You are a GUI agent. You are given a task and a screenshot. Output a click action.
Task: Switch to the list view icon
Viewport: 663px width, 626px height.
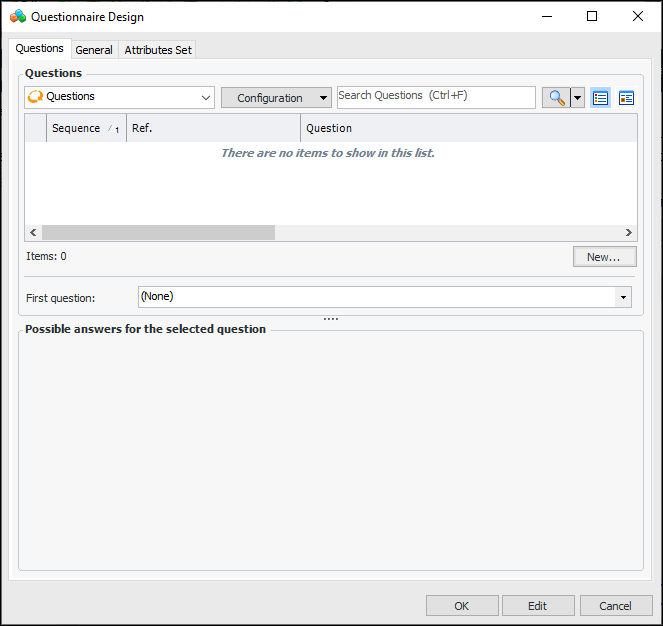[600, 98]
